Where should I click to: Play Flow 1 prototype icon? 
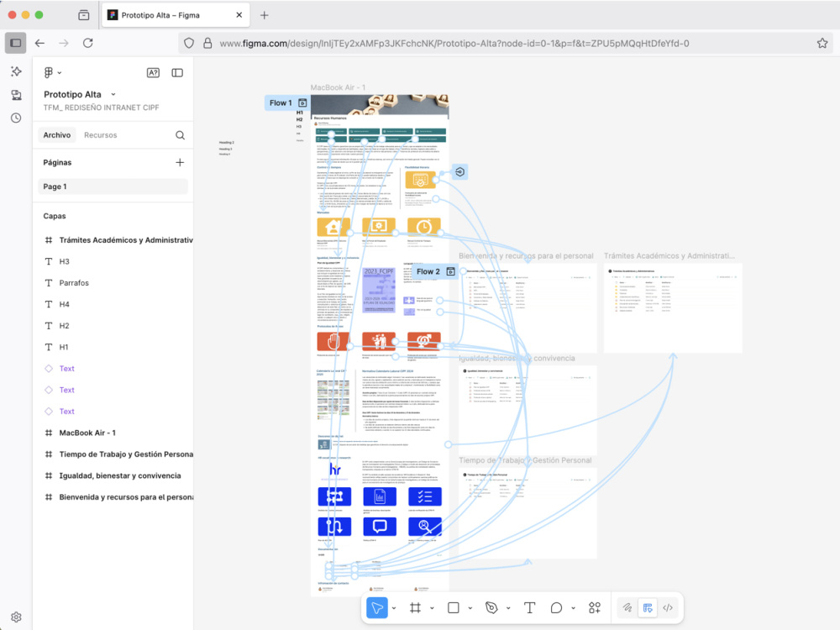pos(302,102)
